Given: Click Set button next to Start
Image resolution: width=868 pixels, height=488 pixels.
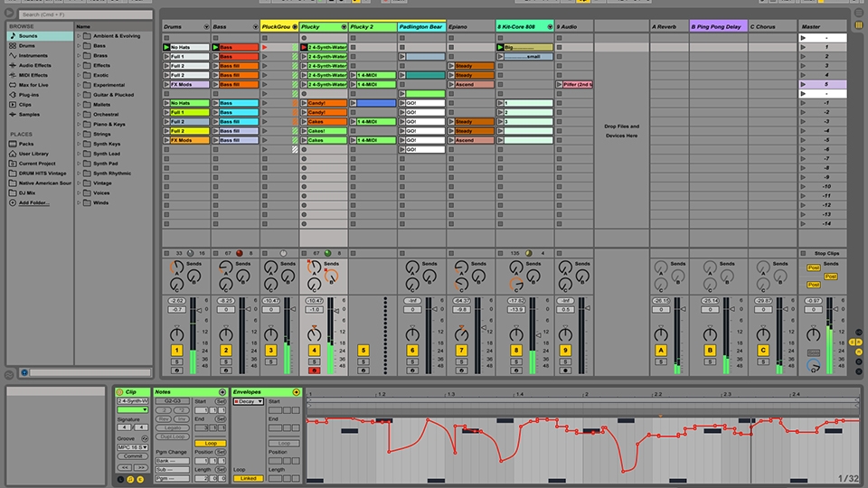Looking at the screenshot, I should point(221,401).
